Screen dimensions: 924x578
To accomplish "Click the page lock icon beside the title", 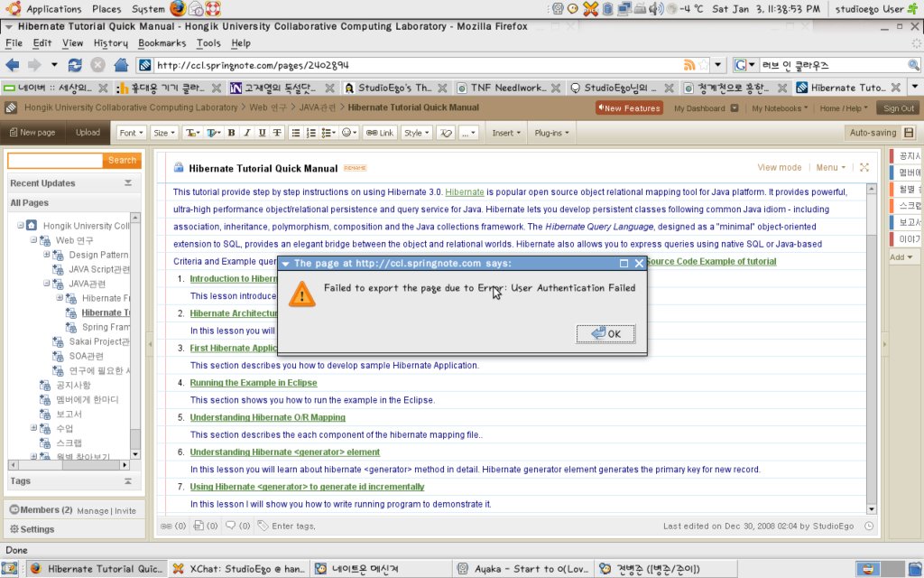I will point(178,168).
